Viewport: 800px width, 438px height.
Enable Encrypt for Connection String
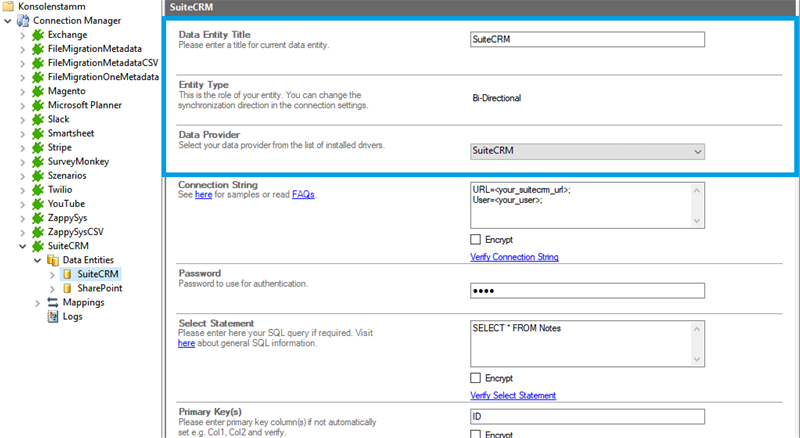pyautogui.click(x=475, y=239)
